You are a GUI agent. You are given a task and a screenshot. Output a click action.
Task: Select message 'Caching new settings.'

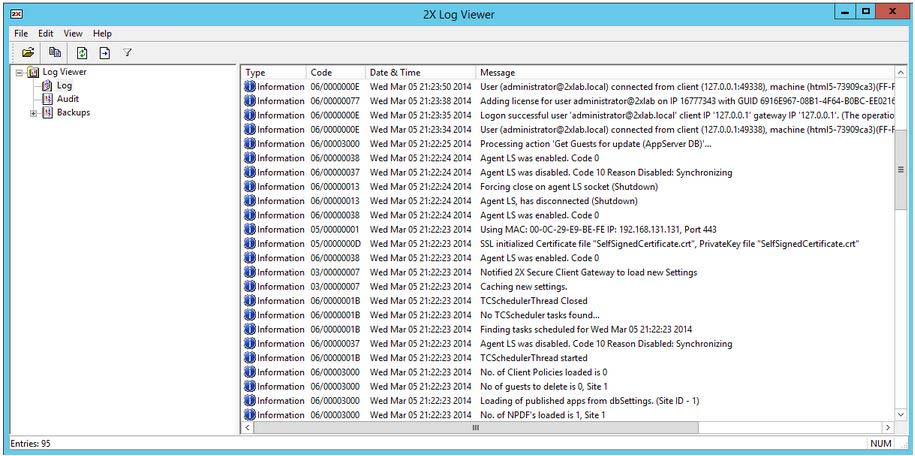[523, 287]
